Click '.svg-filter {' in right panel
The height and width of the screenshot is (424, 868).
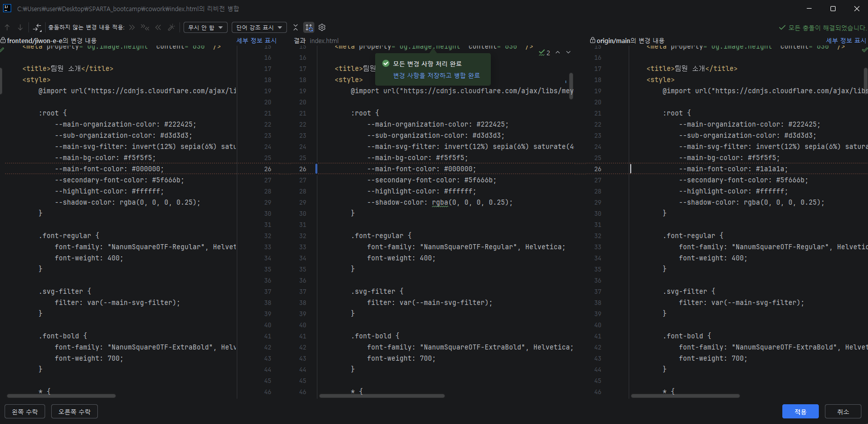689,292
